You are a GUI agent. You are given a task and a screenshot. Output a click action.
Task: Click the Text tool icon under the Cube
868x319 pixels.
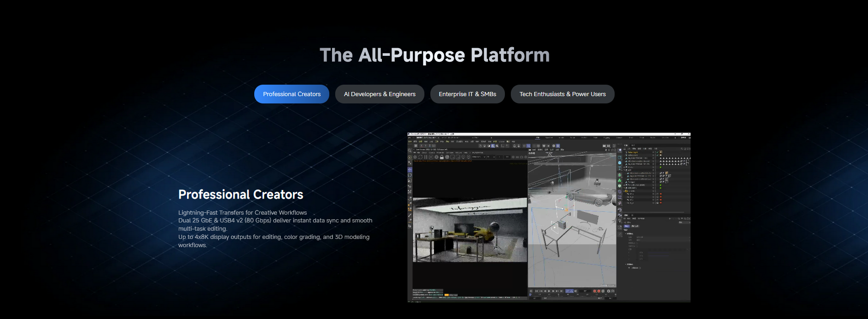(x=620, y=168)
